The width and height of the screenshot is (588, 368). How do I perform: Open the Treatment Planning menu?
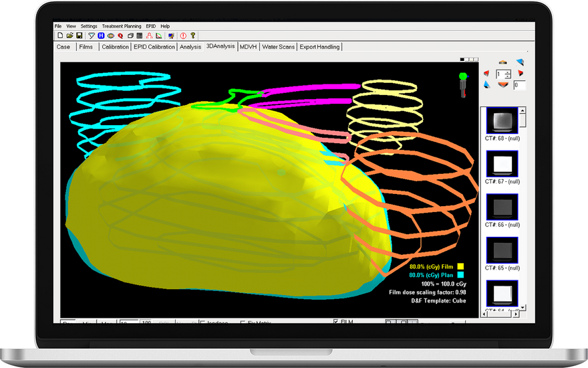point(121,26)
